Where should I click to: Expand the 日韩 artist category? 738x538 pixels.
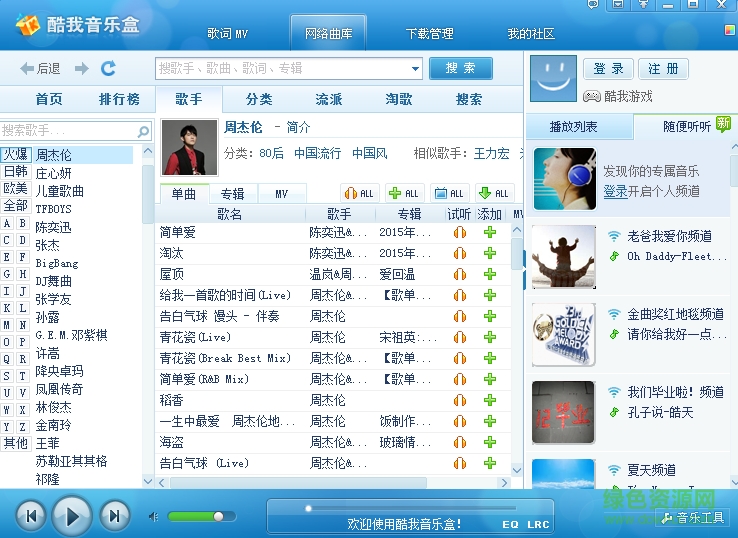click(15, 171)
